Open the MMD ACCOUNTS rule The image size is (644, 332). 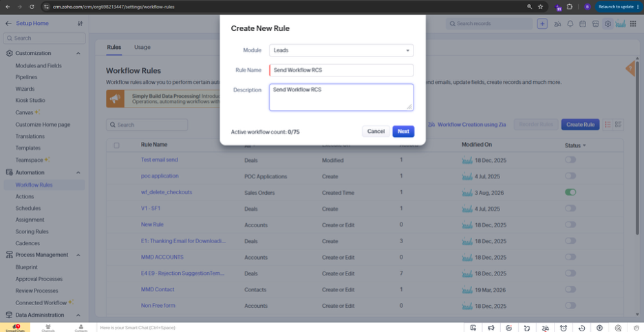162,257
